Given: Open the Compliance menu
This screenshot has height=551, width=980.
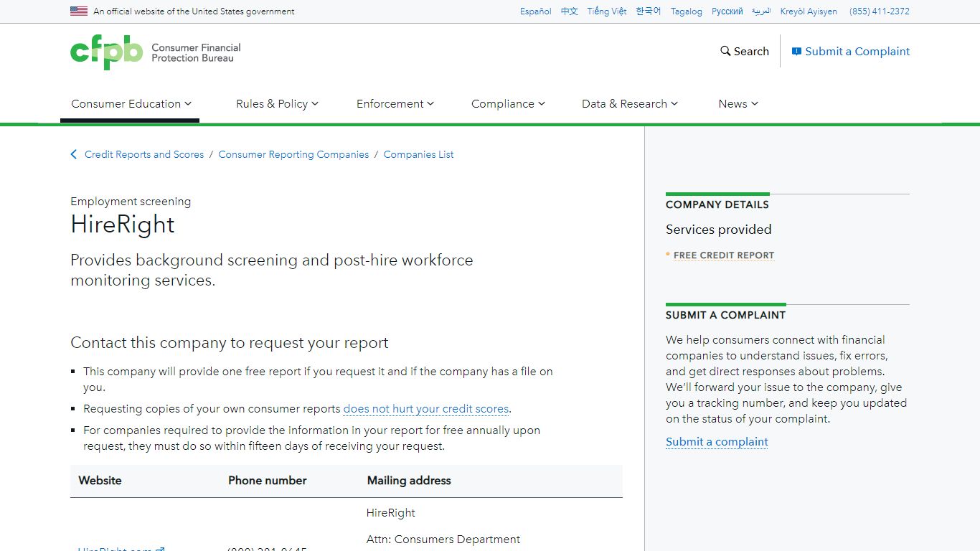Looking at the screenshot, I should 508,103.
